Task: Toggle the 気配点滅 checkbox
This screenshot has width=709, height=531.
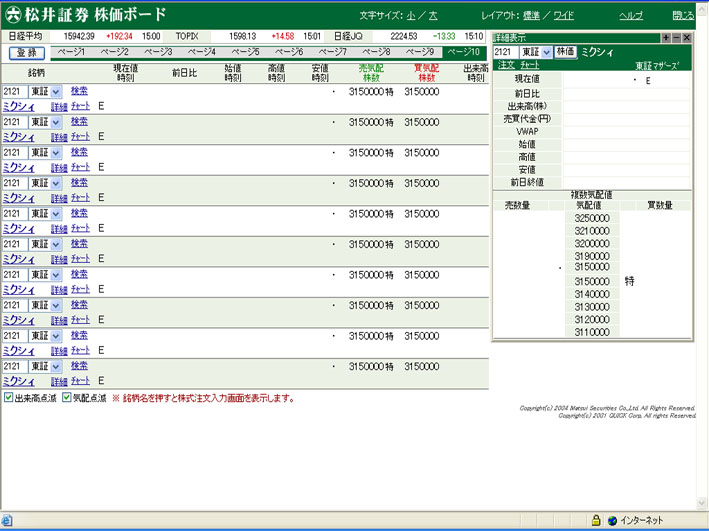Action: 66,398
